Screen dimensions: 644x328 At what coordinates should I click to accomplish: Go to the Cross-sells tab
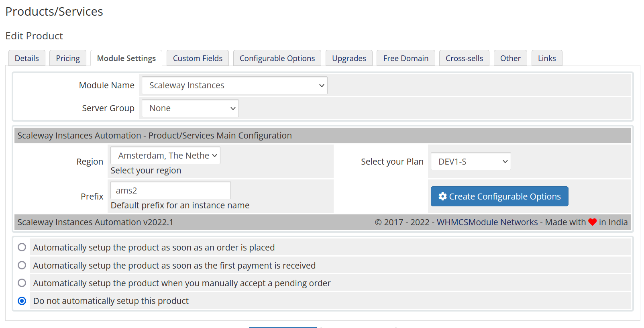(x=464, y=58)
